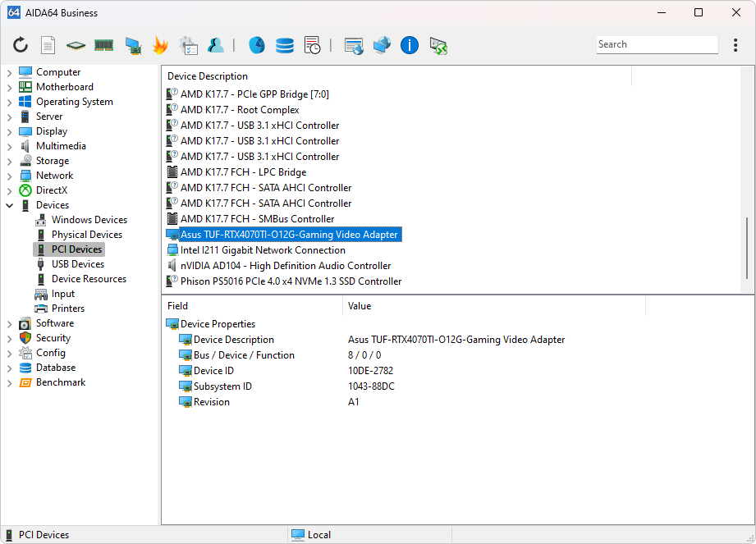Click the device list vertical scrollbar
The height and width of the screenshot is (544, 756).
[x=746, y=248]
